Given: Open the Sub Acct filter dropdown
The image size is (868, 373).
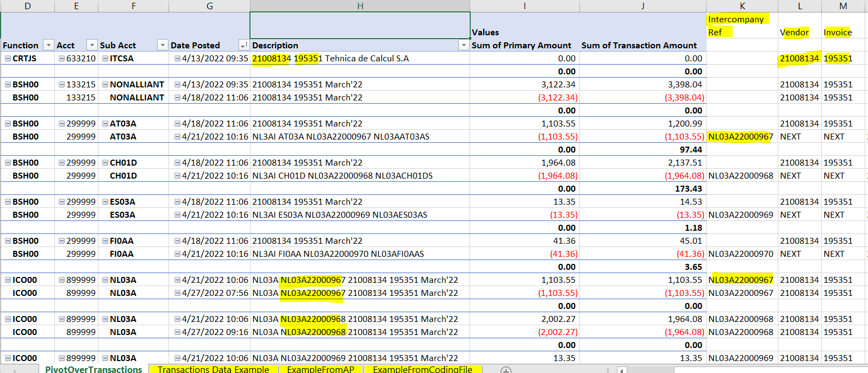Looking at the screenshot, I should pyautogui.click(x=162, y=45).
